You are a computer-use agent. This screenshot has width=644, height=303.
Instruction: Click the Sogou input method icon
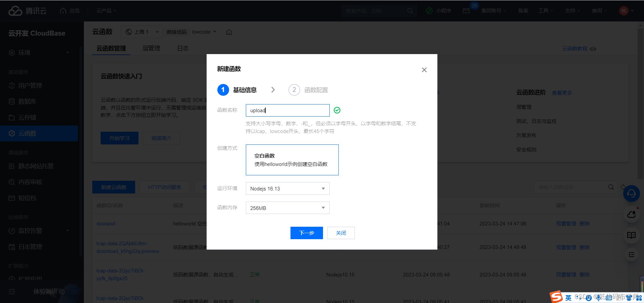556,297
